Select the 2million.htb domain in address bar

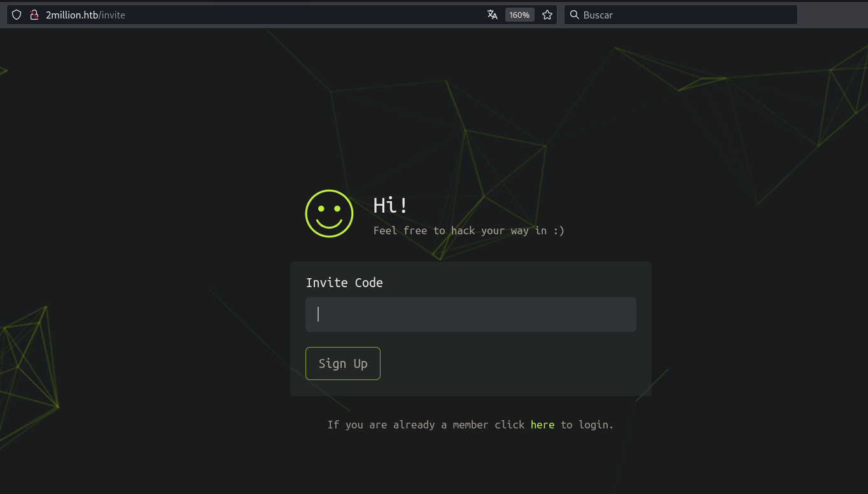pos(72,15)
